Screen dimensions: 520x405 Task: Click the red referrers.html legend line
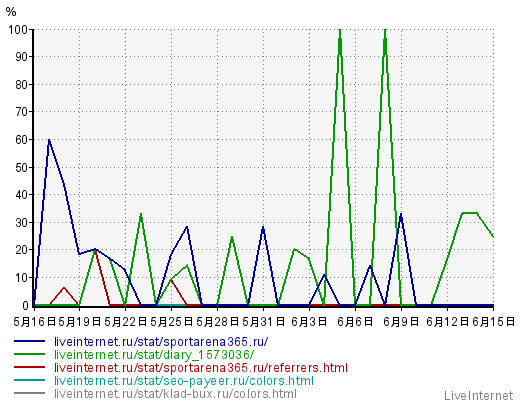[x=29, y=367]
